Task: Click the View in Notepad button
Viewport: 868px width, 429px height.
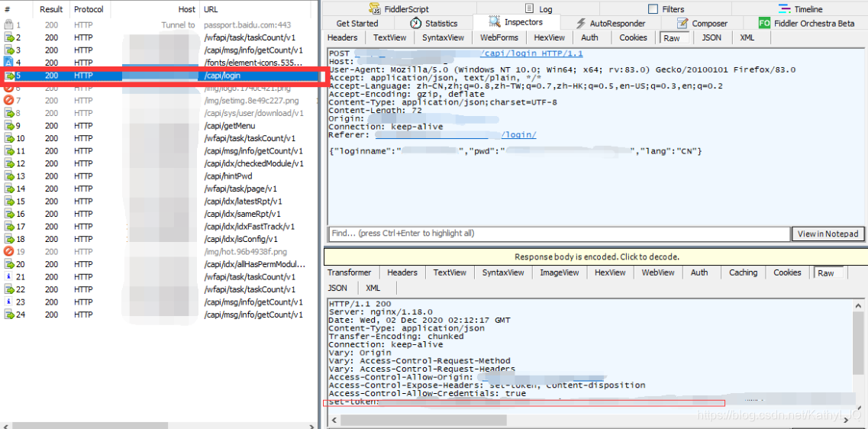Action: coord(828,234)
